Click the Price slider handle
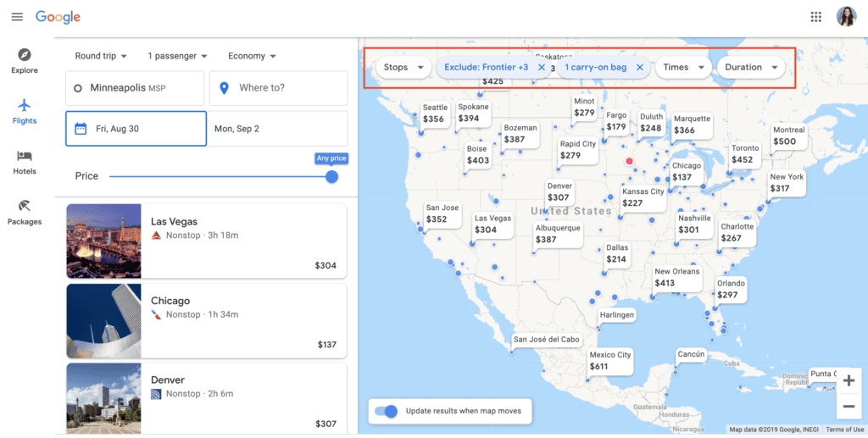This screenshot has width=868, height=438. (x=331, y=176)
